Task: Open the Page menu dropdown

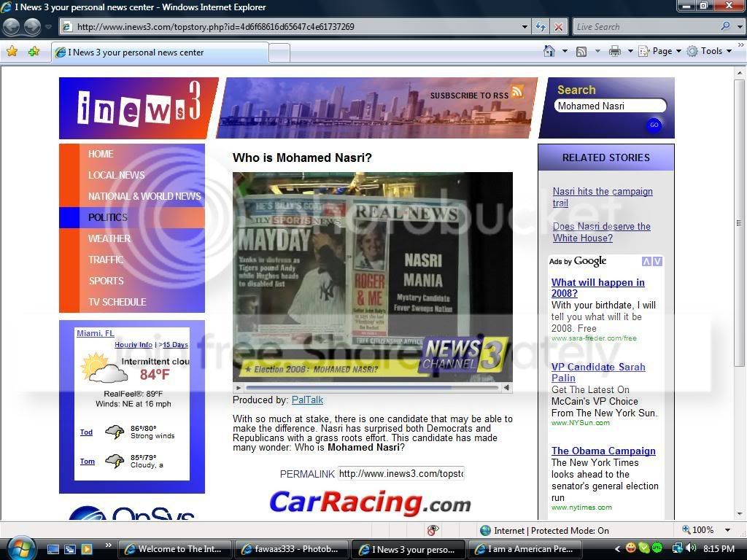Action: pos(661,51)
